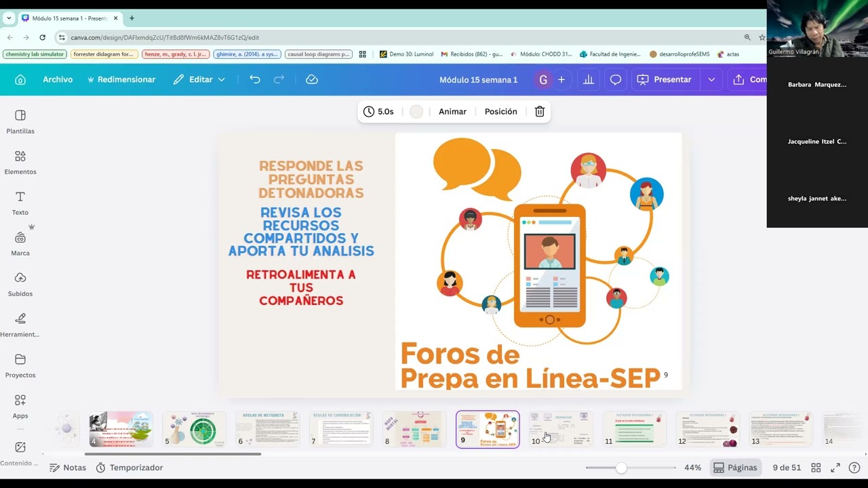
Task: Open a new browser tab
Action: click(132, 18)
